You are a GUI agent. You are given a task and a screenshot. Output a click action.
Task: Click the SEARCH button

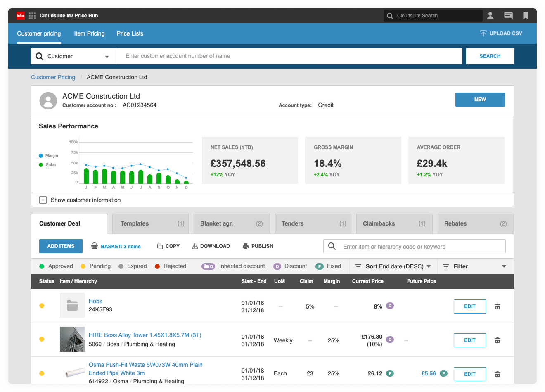tap(490, 56)
